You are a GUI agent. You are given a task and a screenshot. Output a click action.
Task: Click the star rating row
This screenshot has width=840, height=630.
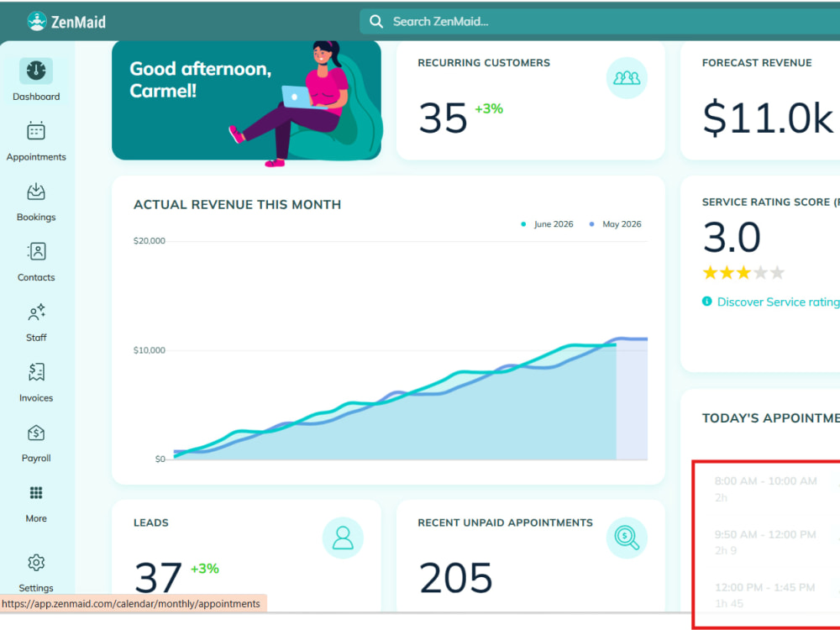pos(743,273)
